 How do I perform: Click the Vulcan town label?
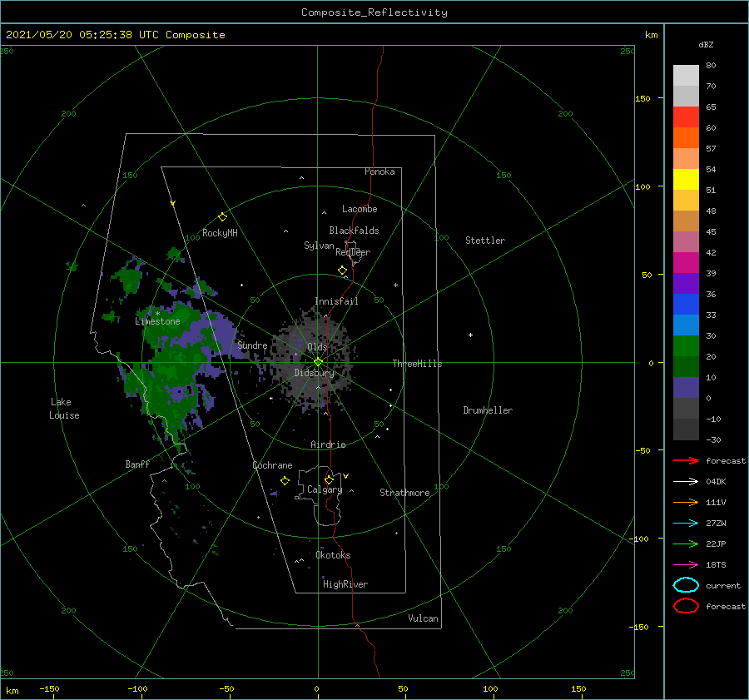tap(423, 618)
